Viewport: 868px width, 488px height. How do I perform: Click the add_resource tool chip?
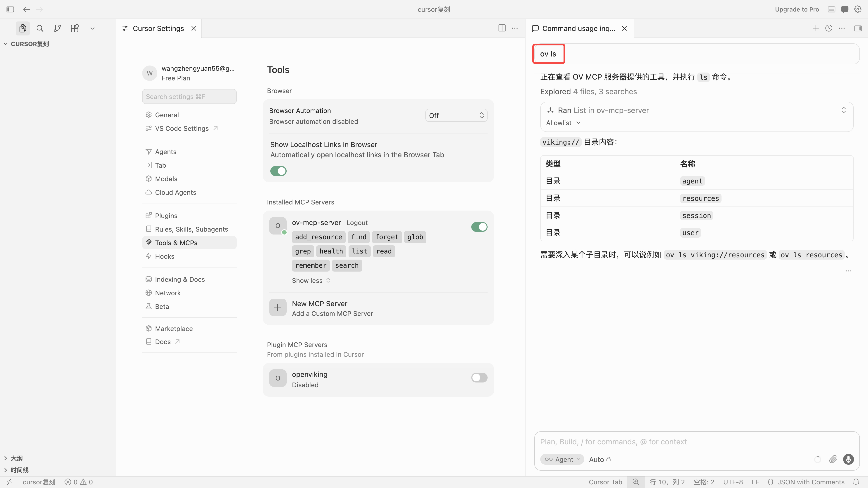(x=318, y=237)
